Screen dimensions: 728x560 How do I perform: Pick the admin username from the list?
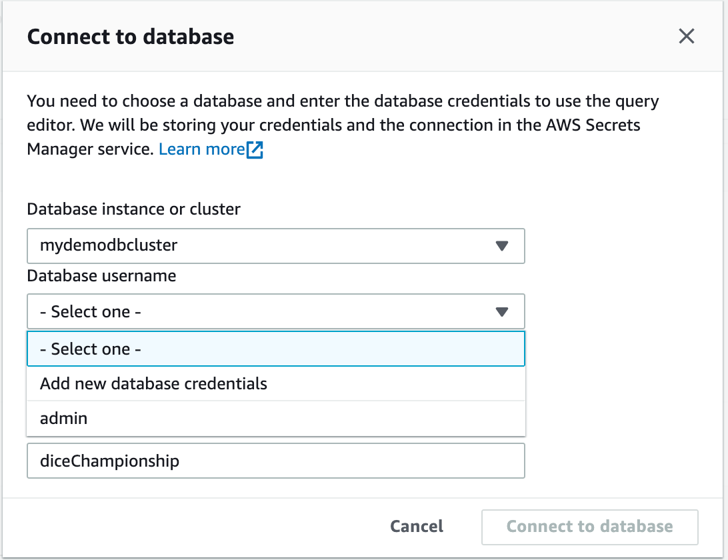click(64, 419)
